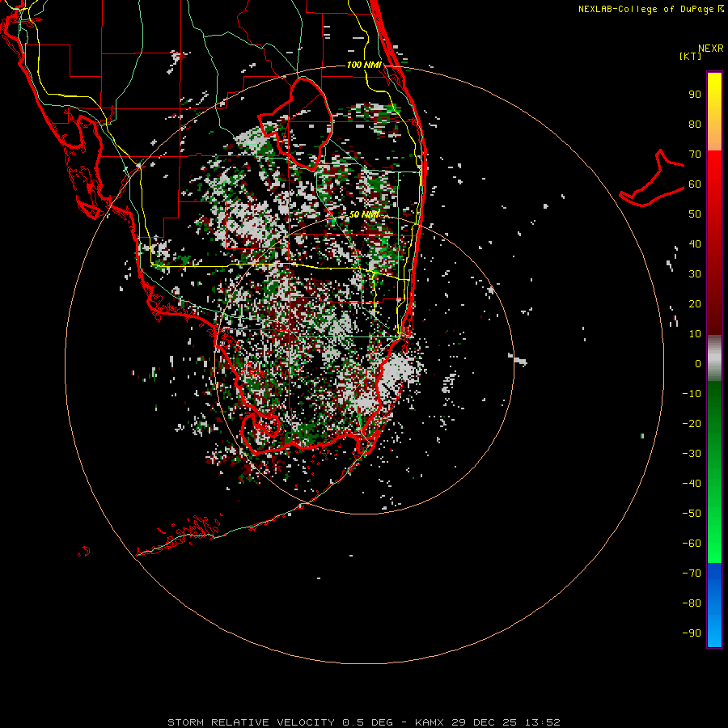Click the [KT] units label
This screenshot has height=728, width=728.
pos(691,56)
